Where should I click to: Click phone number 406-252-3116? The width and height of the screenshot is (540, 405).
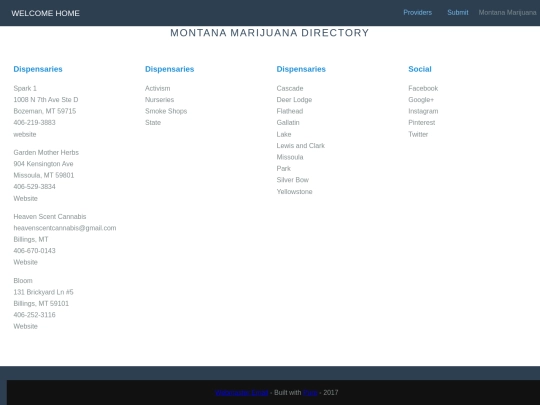coord(34,314)
